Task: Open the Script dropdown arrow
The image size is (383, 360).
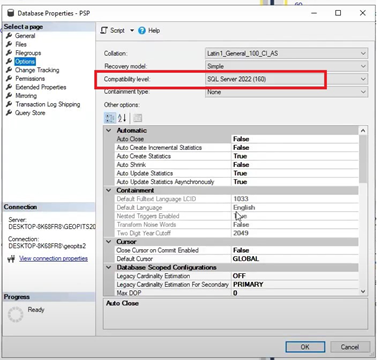Action: 132,30
